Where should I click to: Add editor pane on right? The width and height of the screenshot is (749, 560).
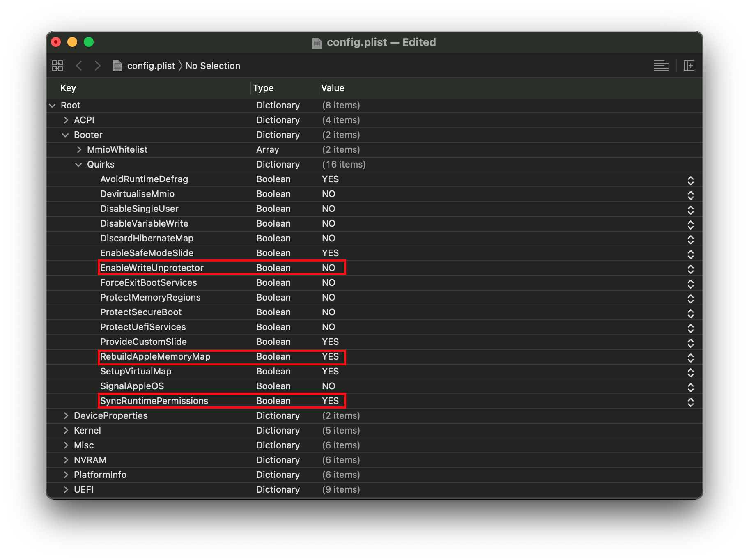pos(689,66)
